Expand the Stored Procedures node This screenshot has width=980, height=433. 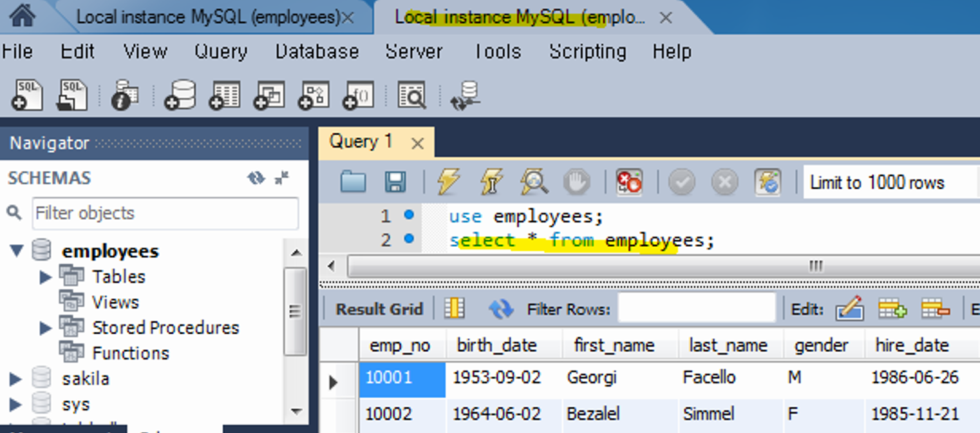coord(45,328)
